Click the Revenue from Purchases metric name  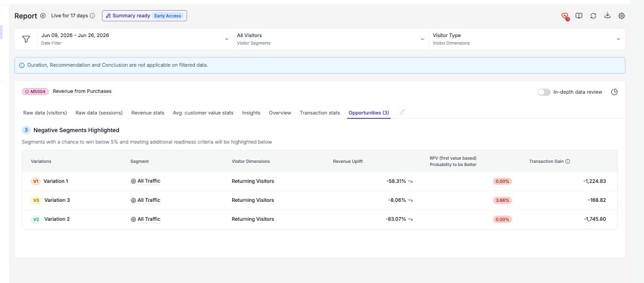tap(82, 91)
